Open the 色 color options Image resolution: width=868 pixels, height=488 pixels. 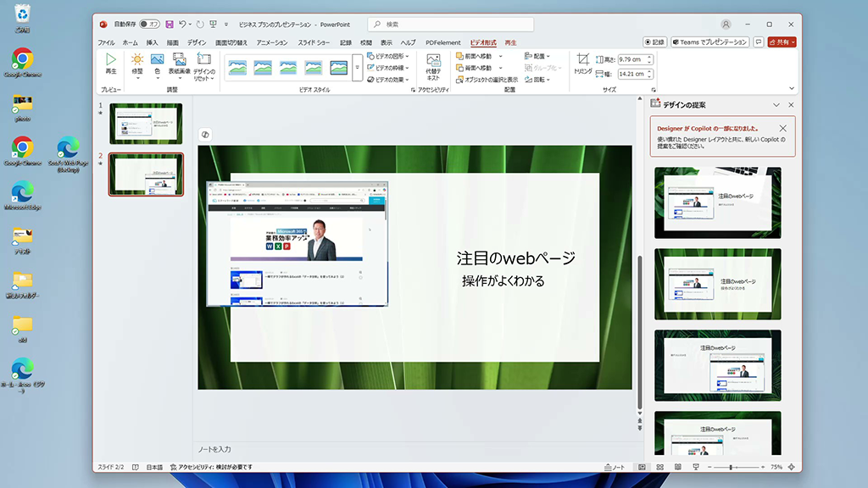157,66
